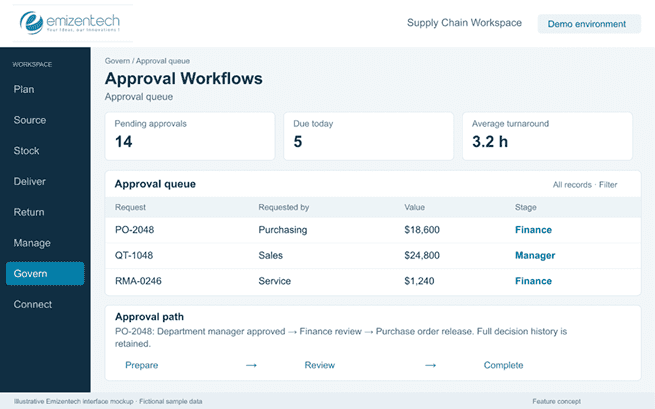The image size is (655, 409).
Task: Click the Emizentech logo
Action: [72, 23]
